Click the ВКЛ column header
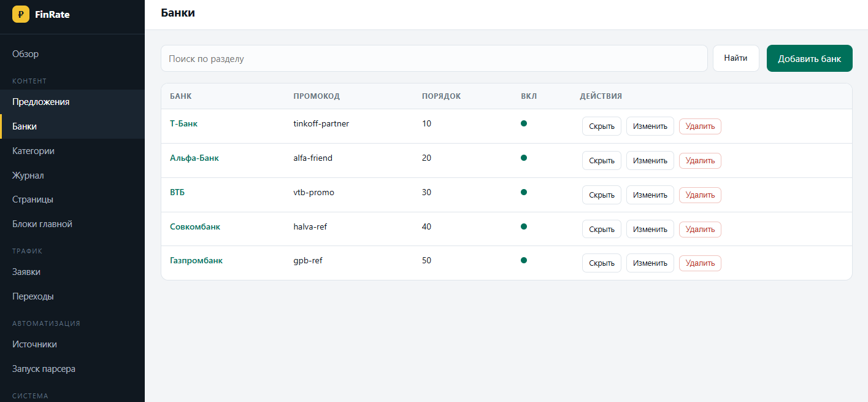Viewport: 868px width, 402px height. tap(529, 96)
